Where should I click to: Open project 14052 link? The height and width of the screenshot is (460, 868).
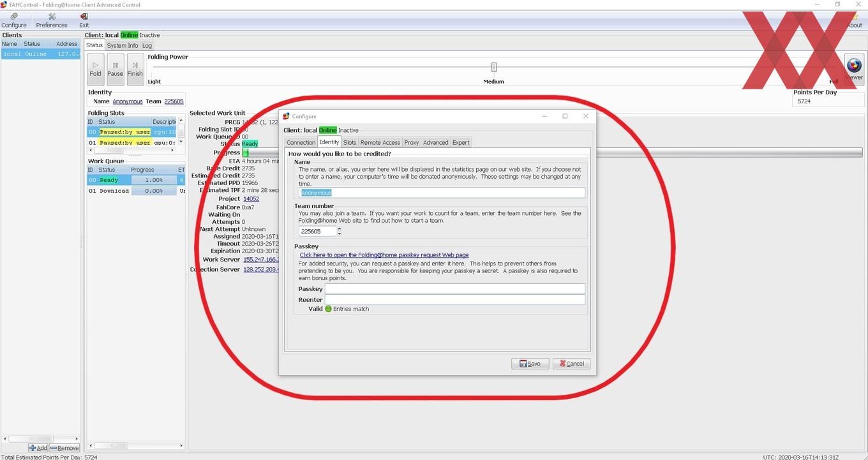251,199
